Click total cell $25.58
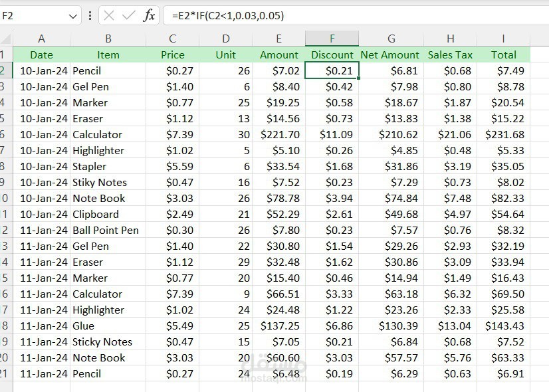Screen dimensions: 549x392 pos(504,310)
